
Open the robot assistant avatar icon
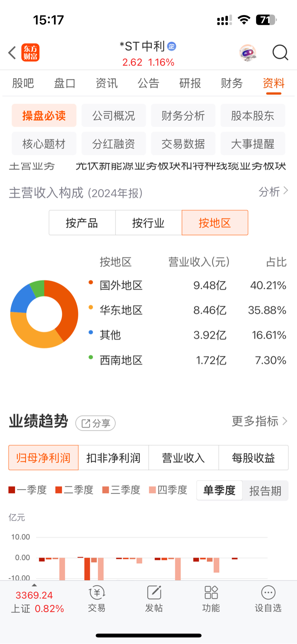(x=248, y=53)
